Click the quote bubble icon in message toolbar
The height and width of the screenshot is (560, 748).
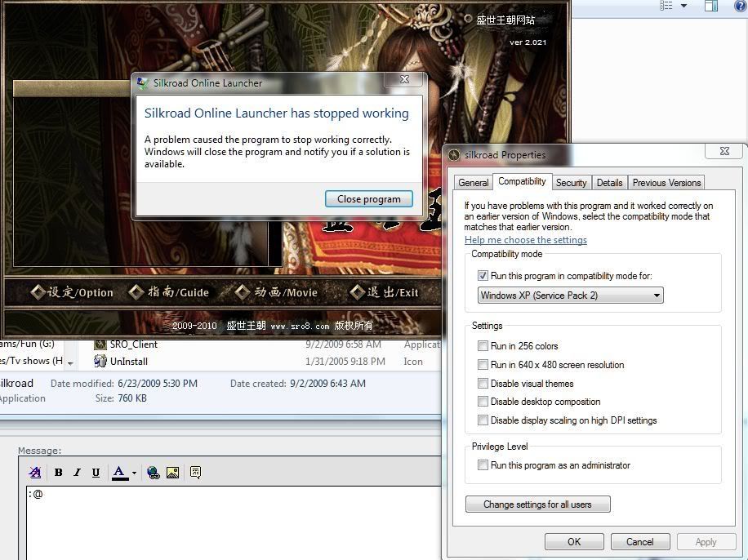tap(196, 472)
